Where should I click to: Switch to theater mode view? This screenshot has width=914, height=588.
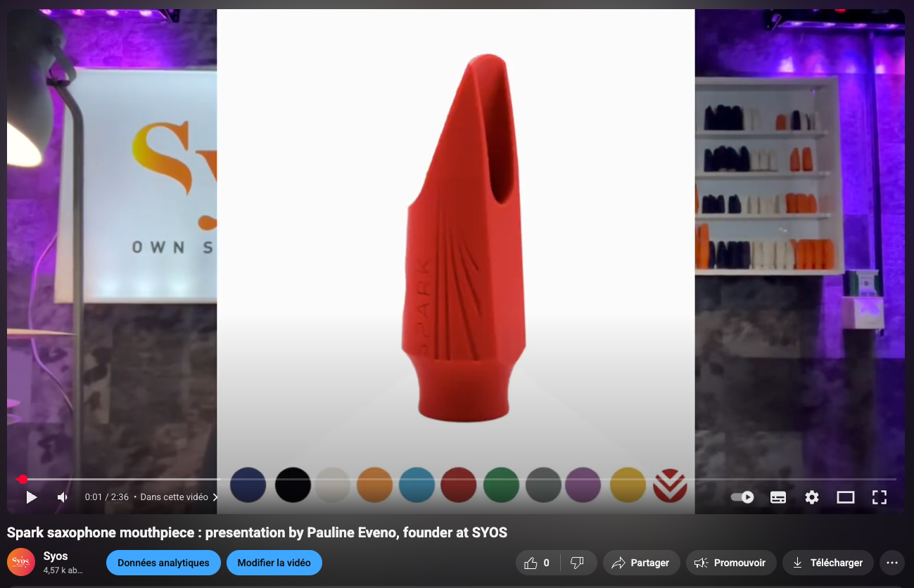(x=845, y=497)
